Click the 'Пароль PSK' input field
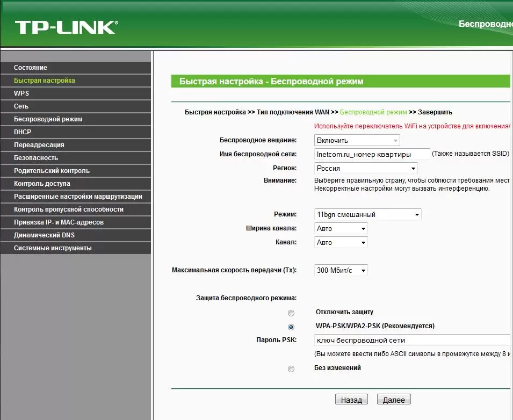 click(411, 340)
